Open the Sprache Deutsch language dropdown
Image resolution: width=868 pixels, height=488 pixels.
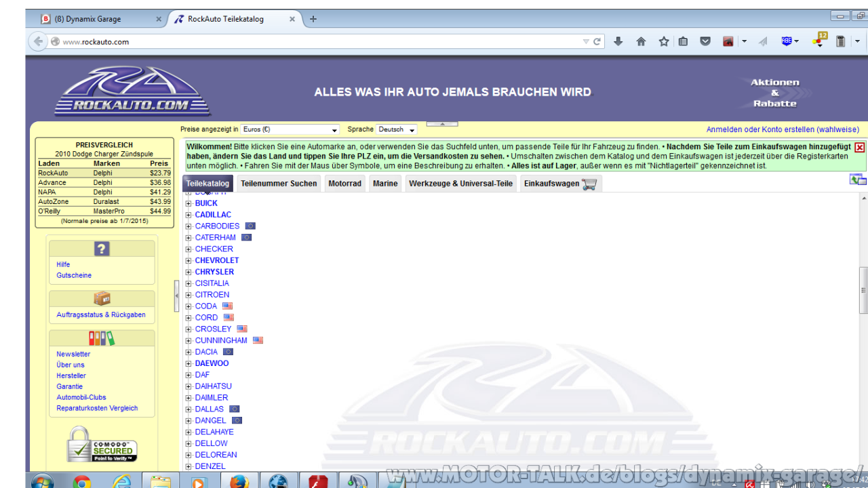[397, 129]
